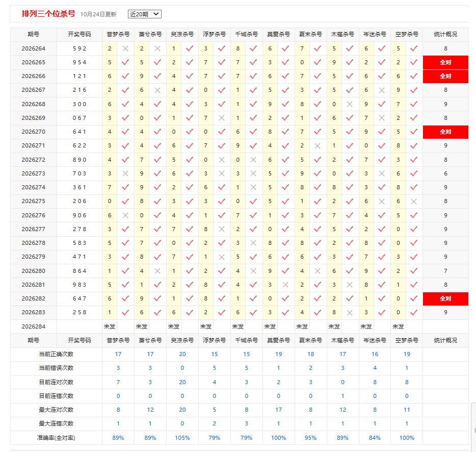The image size is (476, 452).
Task: Click the 未发 cell under 昔梦杀号 in row 2026284
Action: (x=110, y=327)
